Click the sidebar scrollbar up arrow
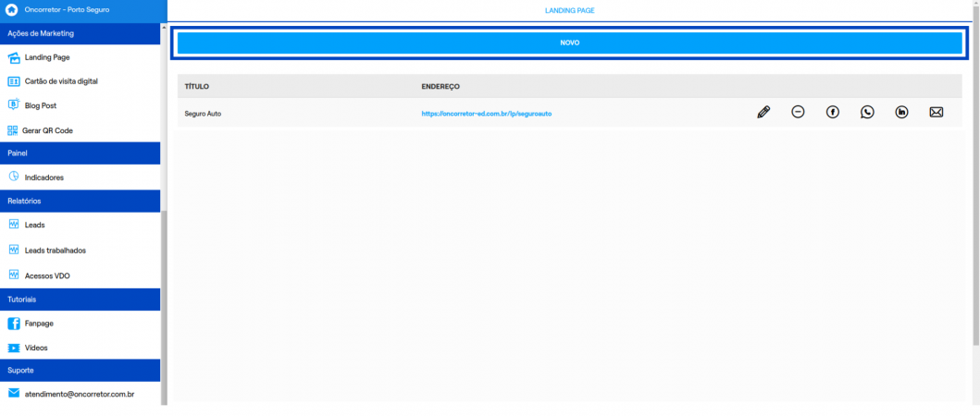 click(164, 28)
